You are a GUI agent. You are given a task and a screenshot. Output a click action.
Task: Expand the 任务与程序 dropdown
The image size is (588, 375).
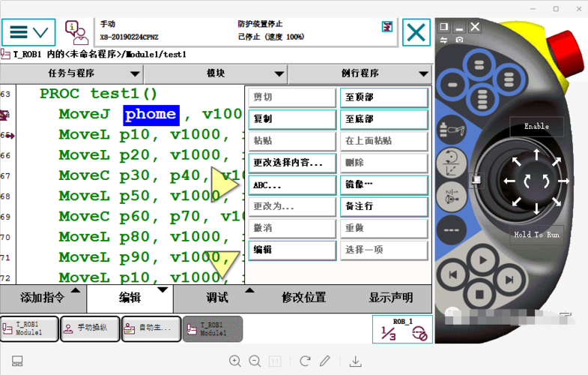(71, 73)
